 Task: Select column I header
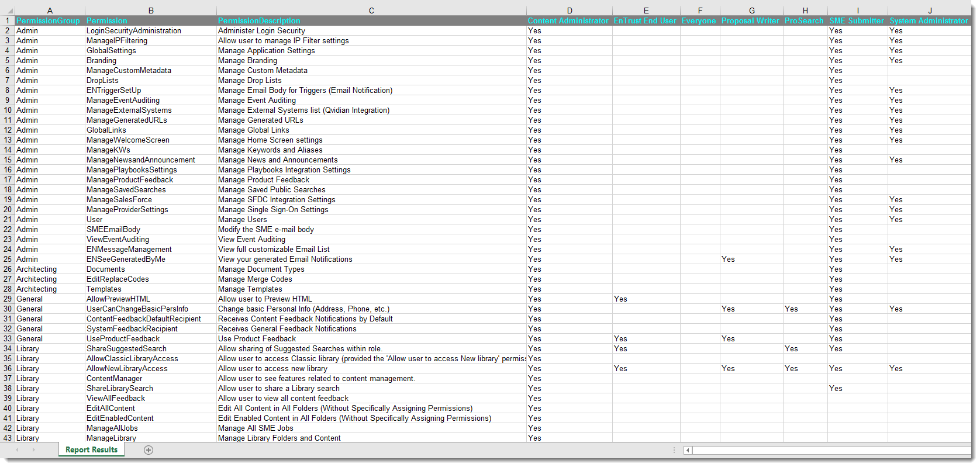click(x=858, y=11)
